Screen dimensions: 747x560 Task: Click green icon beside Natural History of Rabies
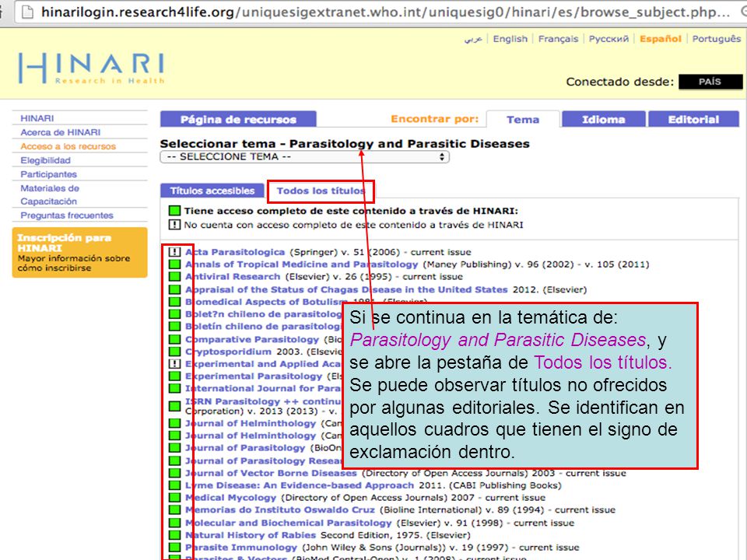click(175, 535)
